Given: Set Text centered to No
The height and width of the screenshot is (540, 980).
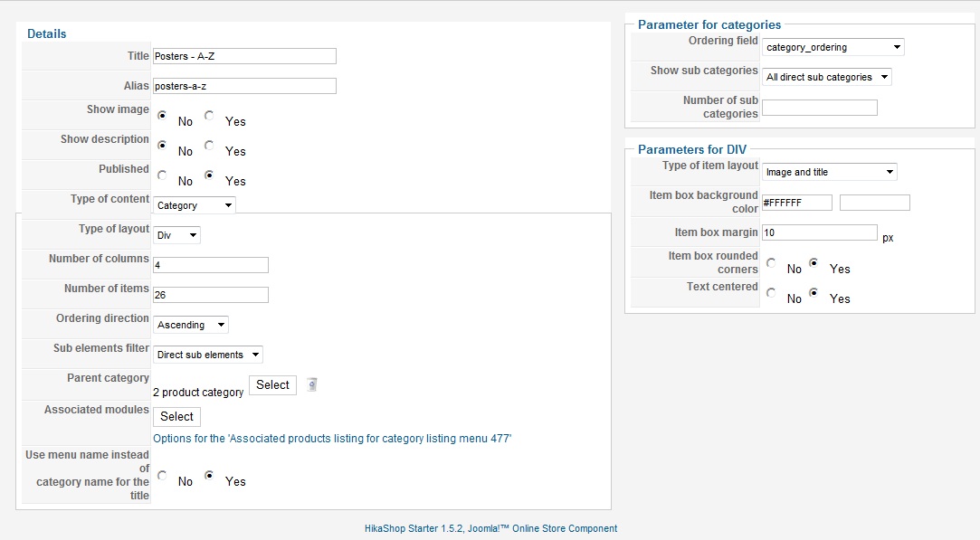Looking at the screenshot, I should pos(771,292).
